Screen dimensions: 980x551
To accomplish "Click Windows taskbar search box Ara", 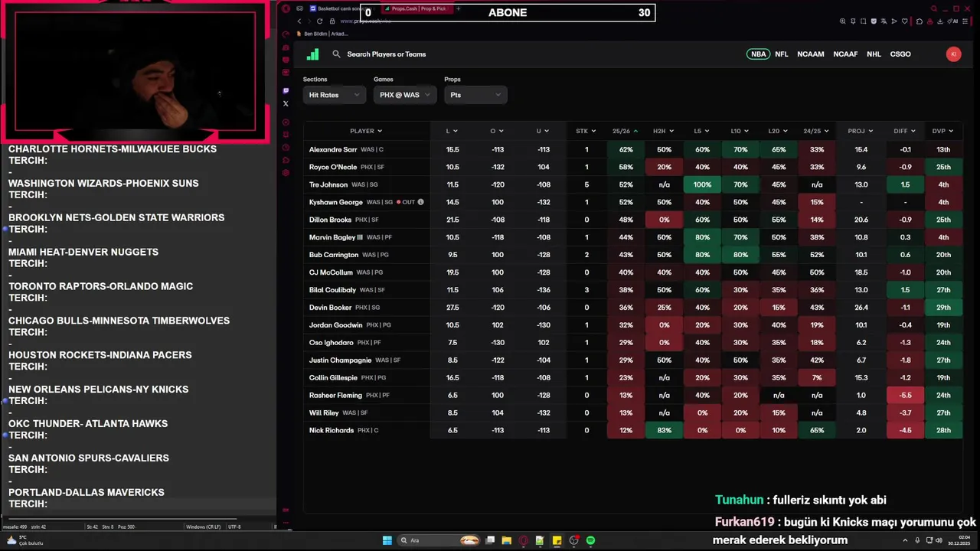I will 436,540.
